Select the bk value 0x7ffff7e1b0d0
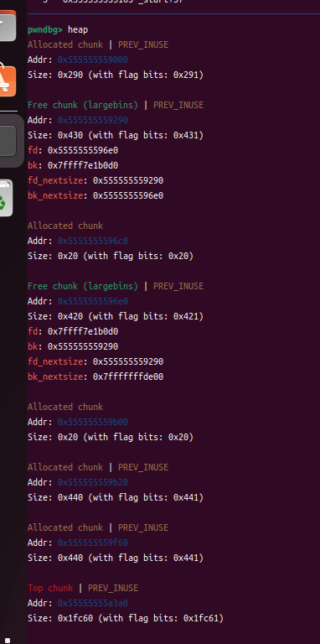Screen dimensions: 320x644 point(83,165)
